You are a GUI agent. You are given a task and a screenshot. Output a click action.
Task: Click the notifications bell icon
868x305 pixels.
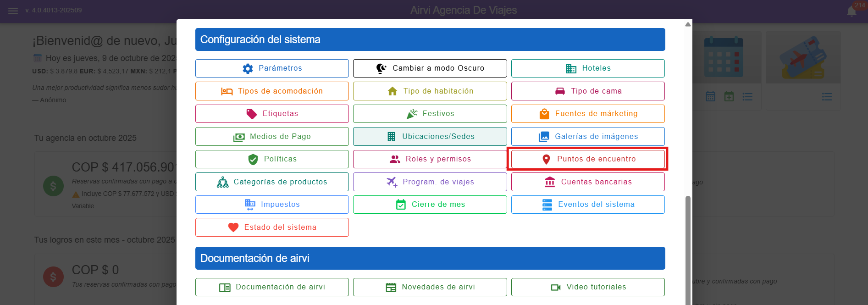click(851, 11)
